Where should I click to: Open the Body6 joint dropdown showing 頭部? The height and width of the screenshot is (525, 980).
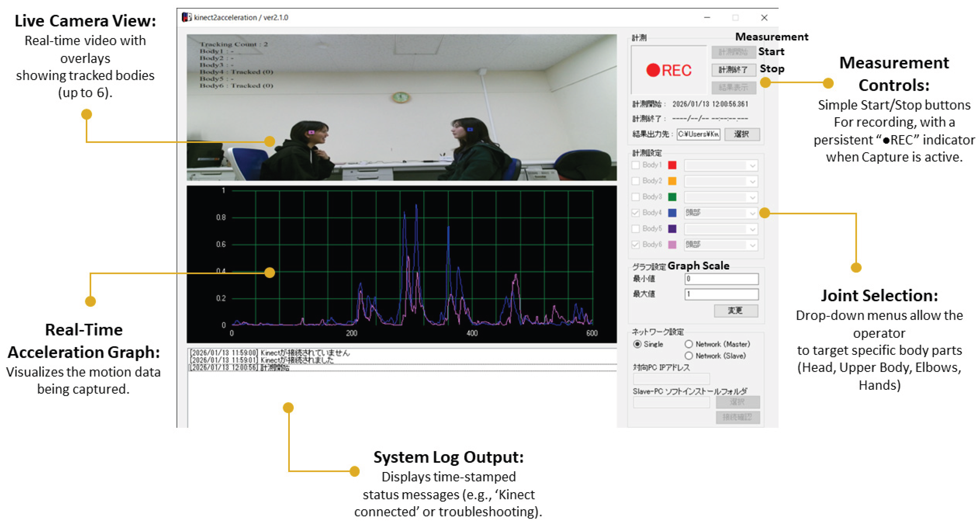pyautogui.click(x=721, y=245)
